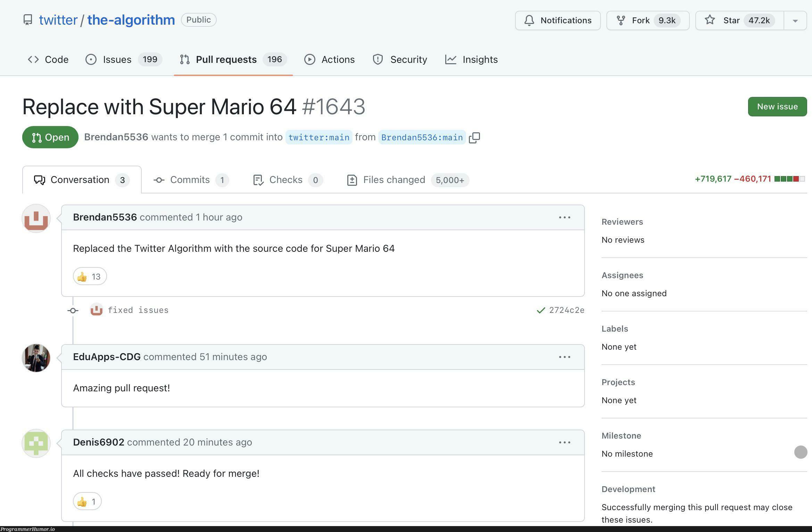The width and height of the screenshot is (812, 532).
Task: Switch to the Commits tab
Action: [190, 179]
